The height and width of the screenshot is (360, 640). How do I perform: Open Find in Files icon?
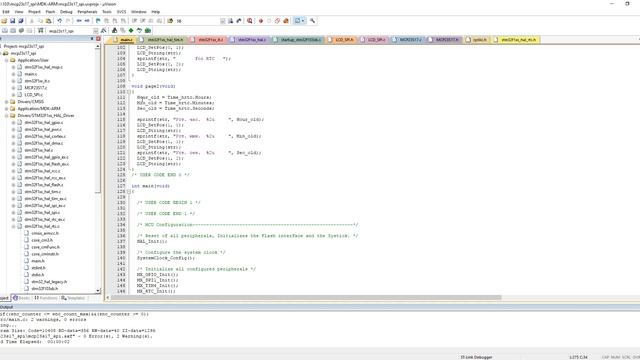tap(170, 21)
